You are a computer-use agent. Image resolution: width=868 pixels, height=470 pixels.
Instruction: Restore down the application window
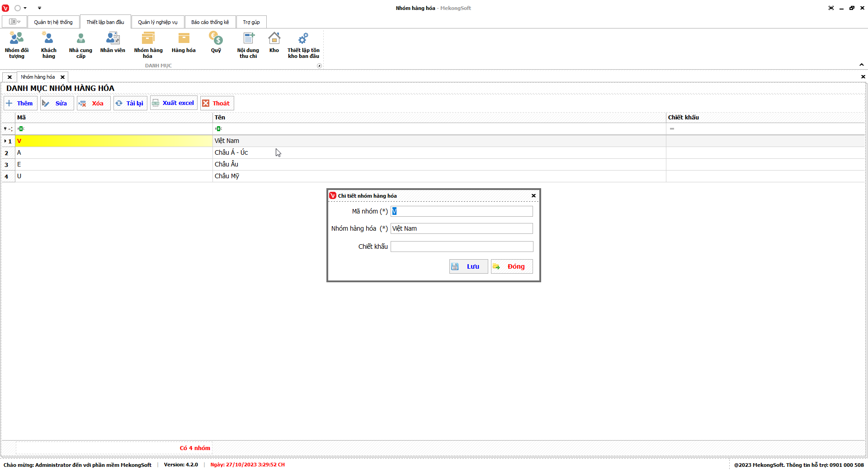[852, 8]
